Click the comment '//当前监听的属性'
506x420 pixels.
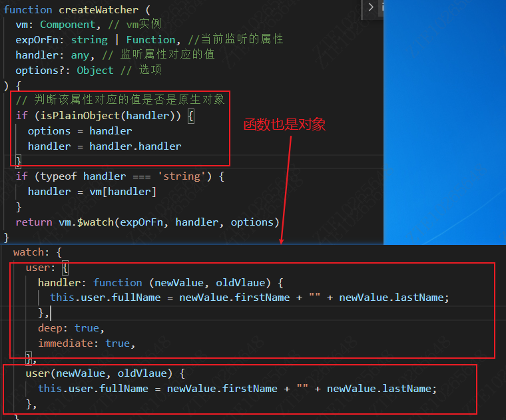(236, 39)
